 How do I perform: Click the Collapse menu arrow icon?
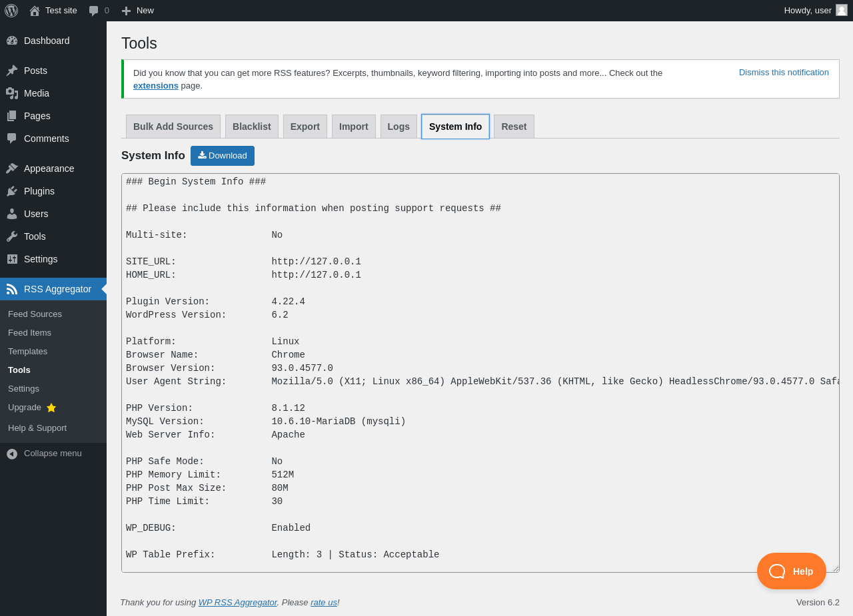12,454
